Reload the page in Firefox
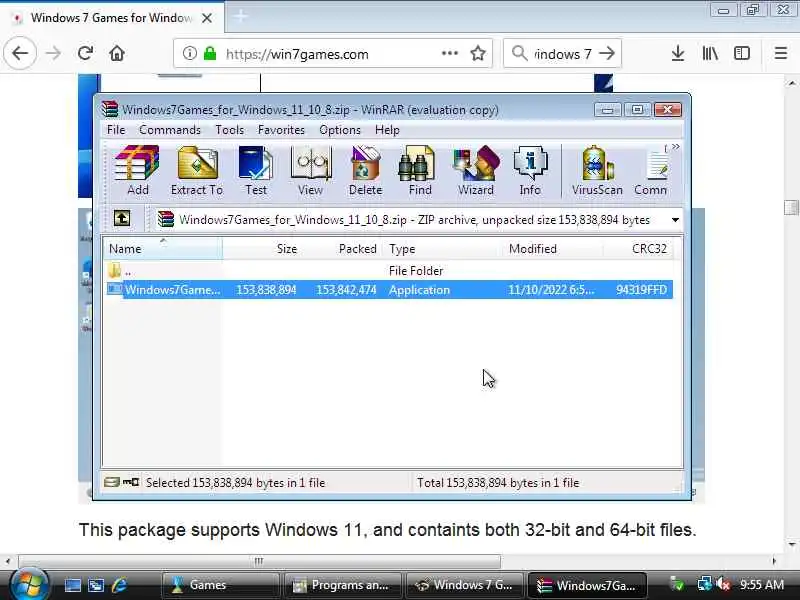800x600 pixels. click(85, 53)
